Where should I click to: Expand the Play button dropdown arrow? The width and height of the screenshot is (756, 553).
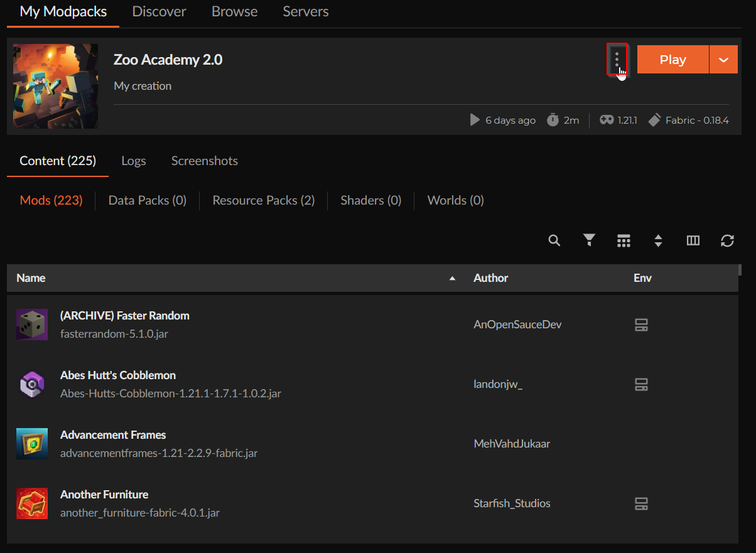(x=723, y=60)
